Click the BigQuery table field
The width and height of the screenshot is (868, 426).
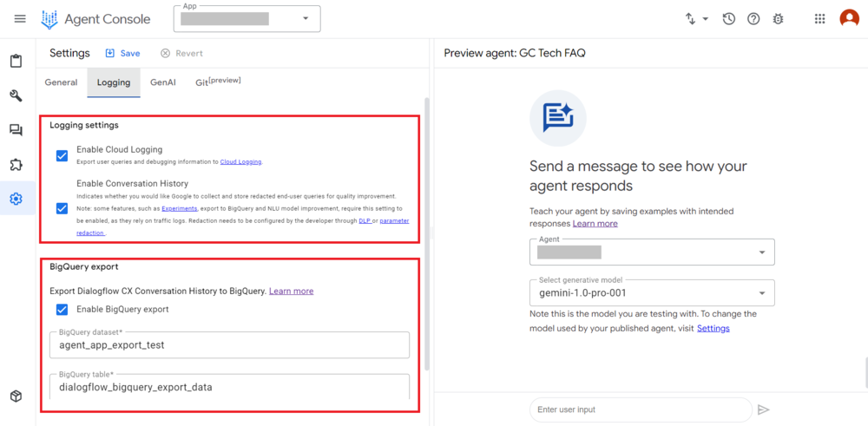click(230, 386)
